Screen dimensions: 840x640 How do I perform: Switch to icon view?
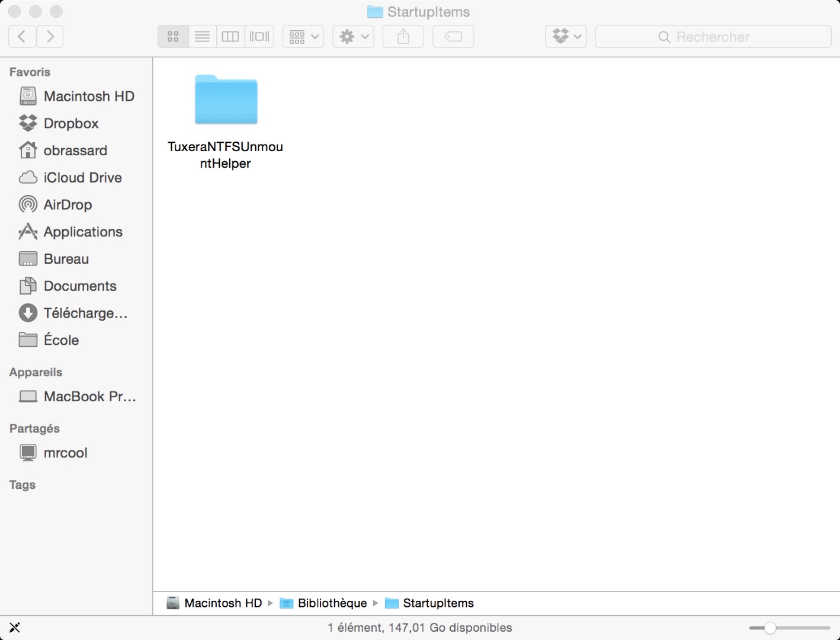click(x=173, y=37)
